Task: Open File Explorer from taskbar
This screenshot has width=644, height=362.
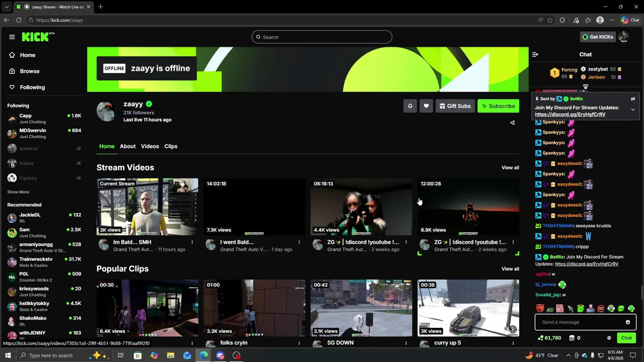Action: click(171, 355)
